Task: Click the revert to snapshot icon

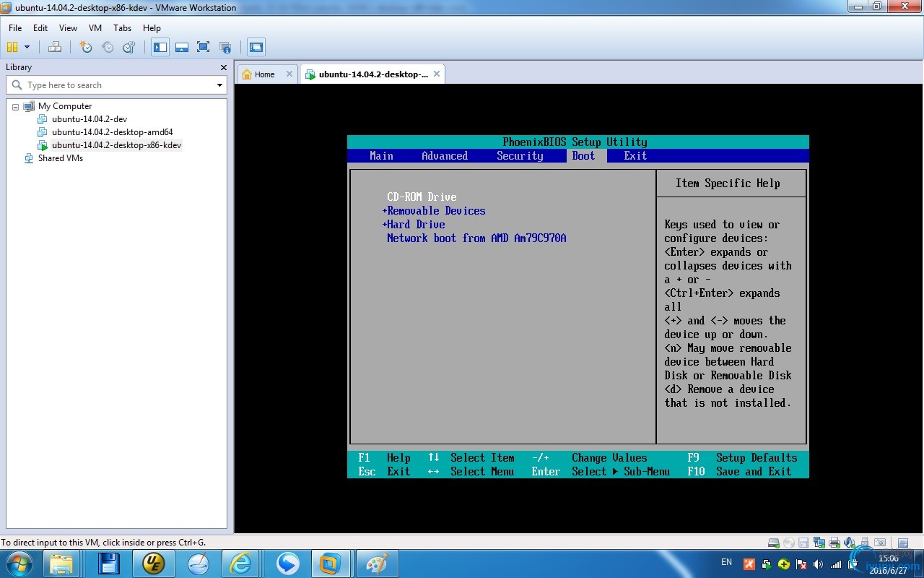Action: (108, 47)
